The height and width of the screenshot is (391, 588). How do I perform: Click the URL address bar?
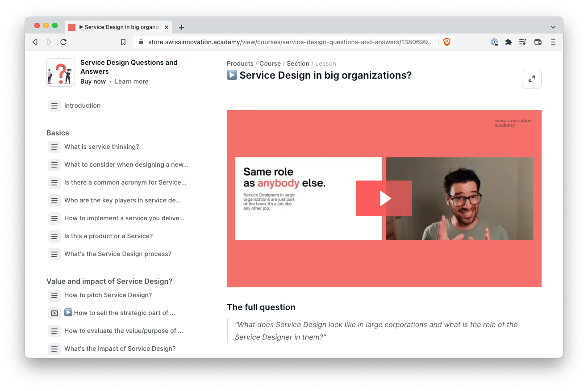[290, 42]
